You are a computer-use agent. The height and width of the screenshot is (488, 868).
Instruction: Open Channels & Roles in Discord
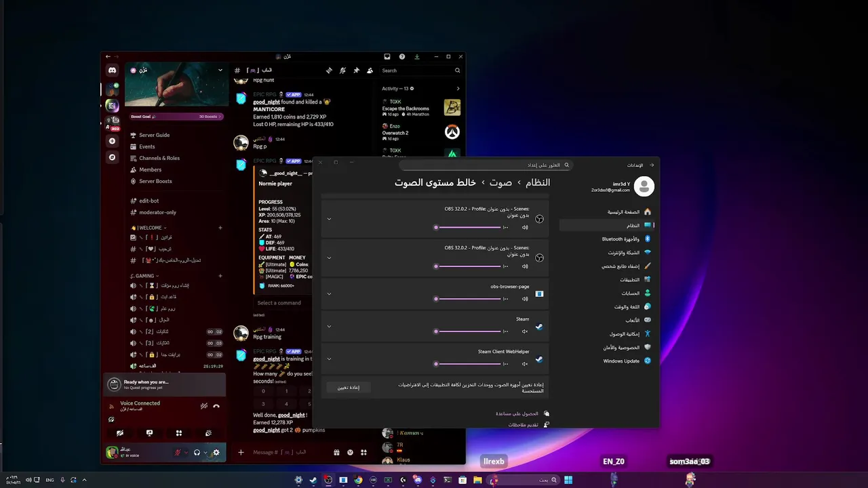159,158
